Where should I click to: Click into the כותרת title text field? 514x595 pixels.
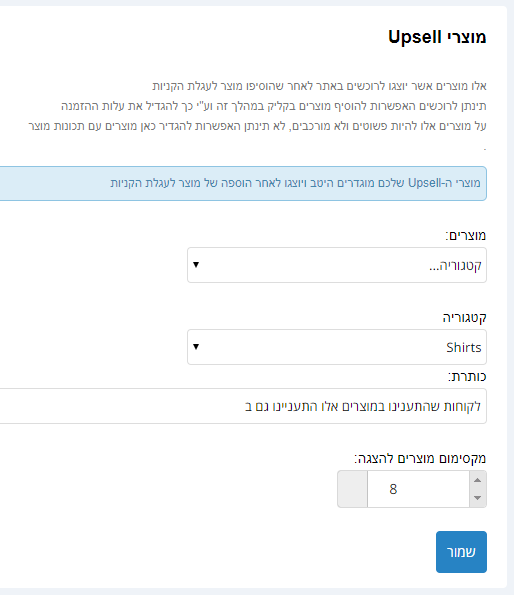click(243, 406)
